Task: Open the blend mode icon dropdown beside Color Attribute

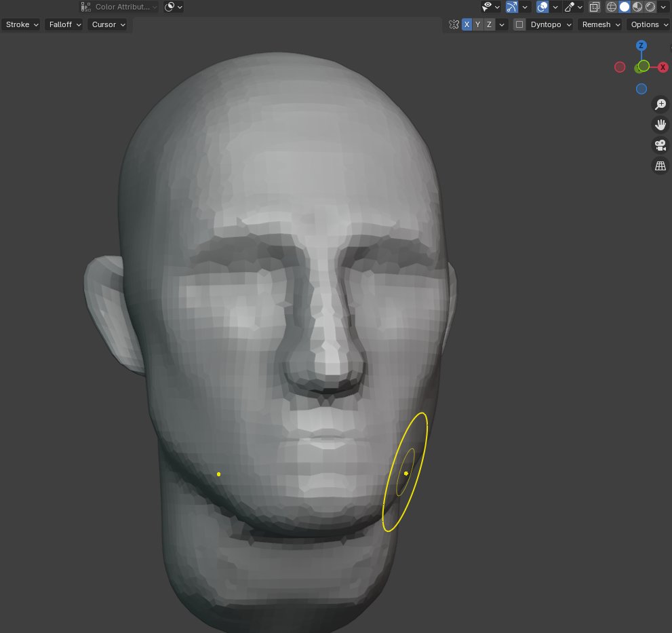Action: (174, 7)
